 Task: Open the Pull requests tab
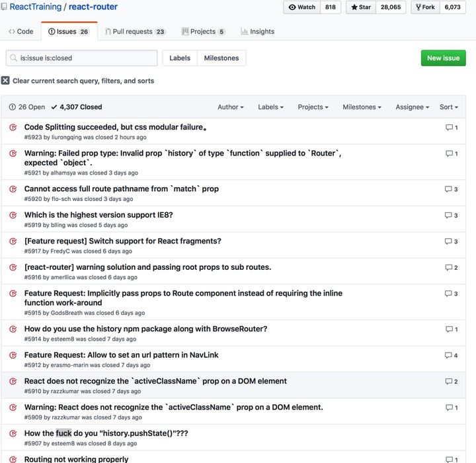click(x=135, y=32)
